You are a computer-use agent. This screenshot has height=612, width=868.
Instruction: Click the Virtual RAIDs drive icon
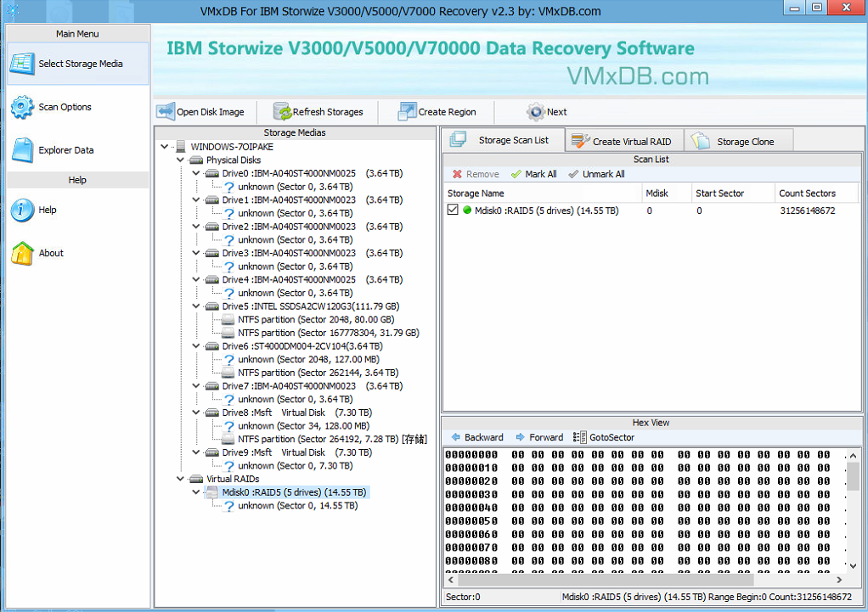pyautogui.click(x=196, y=479)
